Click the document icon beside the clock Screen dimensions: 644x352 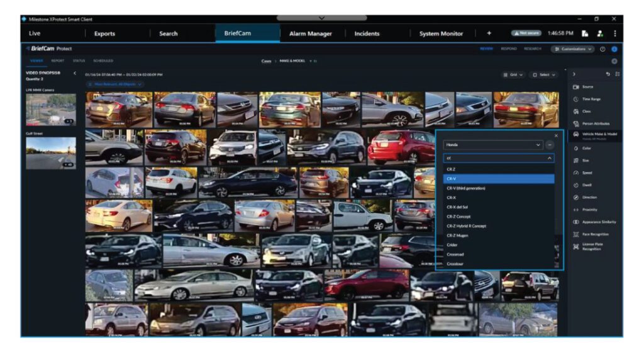tap(585, 33)
